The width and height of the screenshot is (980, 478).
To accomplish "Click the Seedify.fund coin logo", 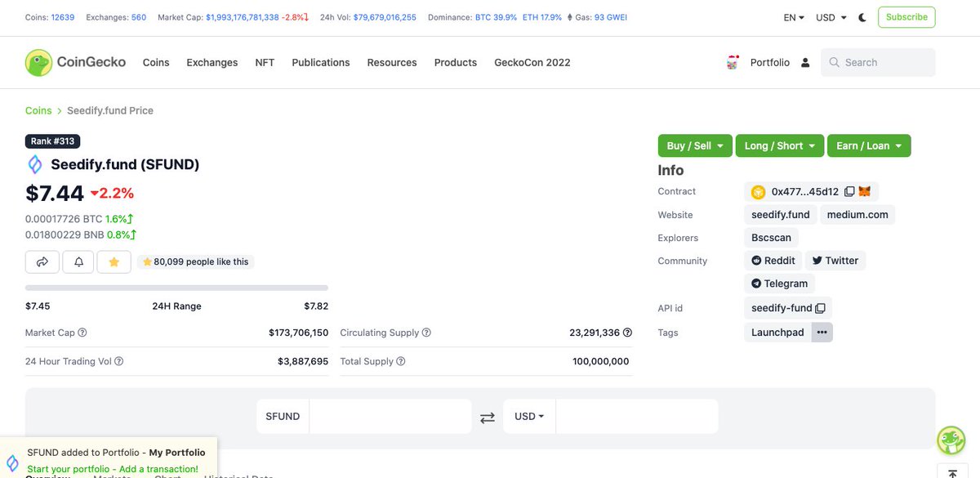I will pyautogui.click(x=35, y=164).
